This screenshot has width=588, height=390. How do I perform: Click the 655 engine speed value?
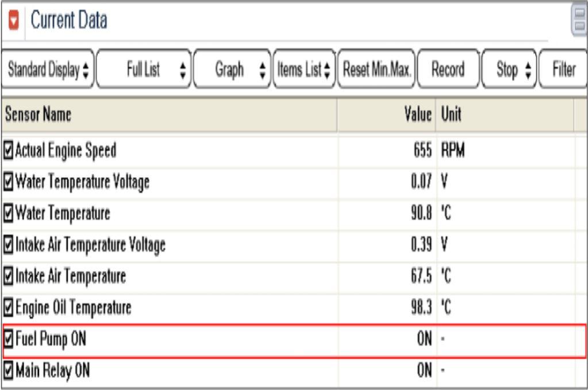coord(422,150)
